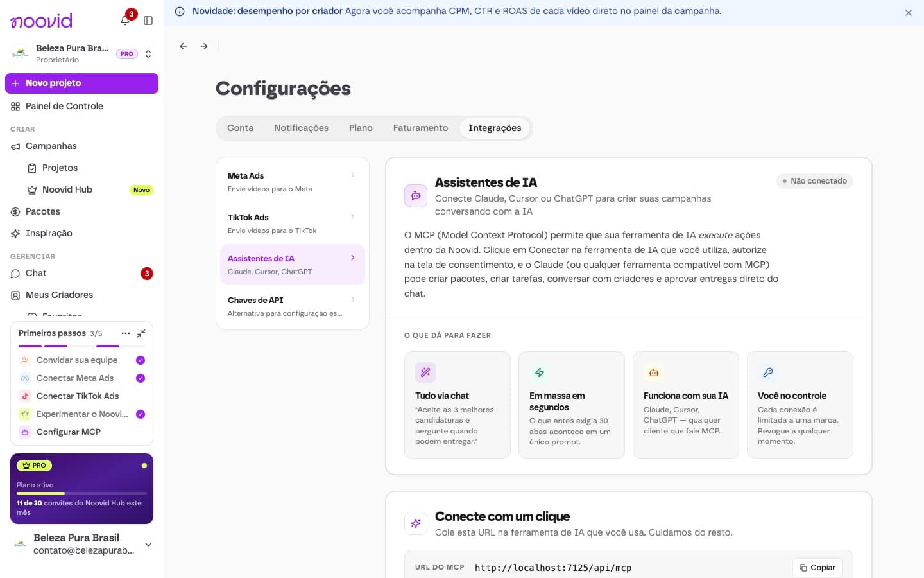This screenshot has height=578, width=924.
Task: Toggle the Experimentar o Noovid checkmark
Action: click(141, 414)
